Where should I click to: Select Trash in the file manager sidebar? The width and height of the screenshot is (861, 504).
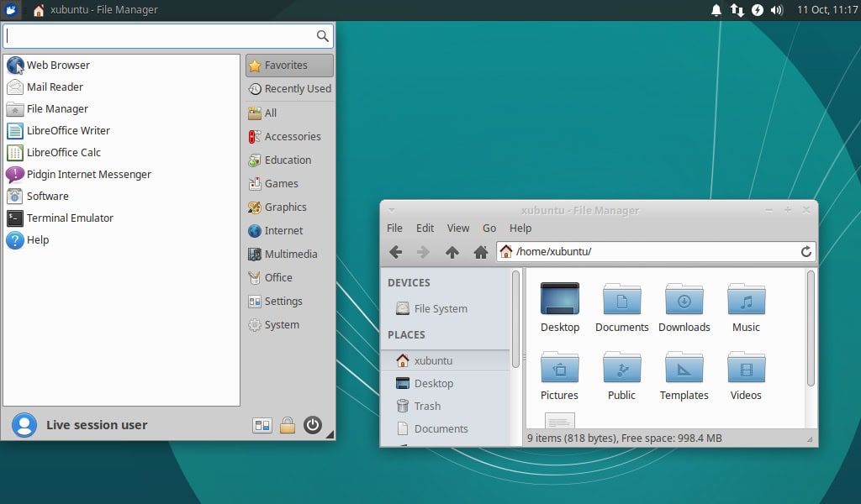[425, 406]
